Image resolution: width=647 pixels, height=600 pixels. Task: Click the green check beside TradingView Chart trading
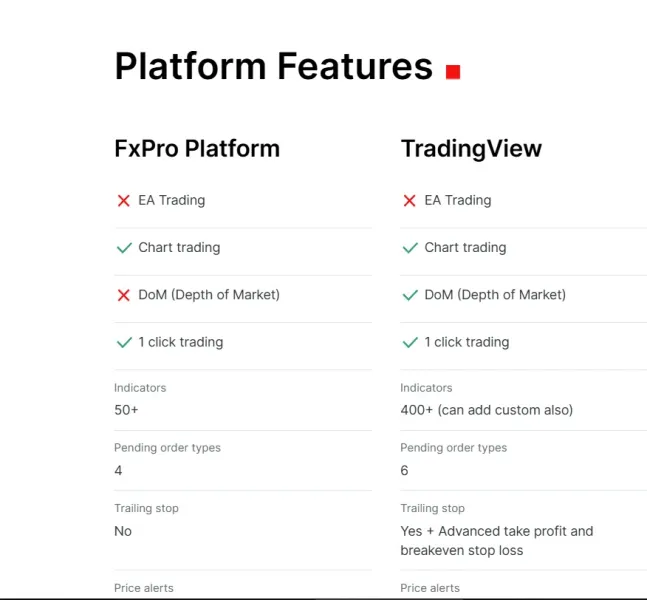(410, 248)
